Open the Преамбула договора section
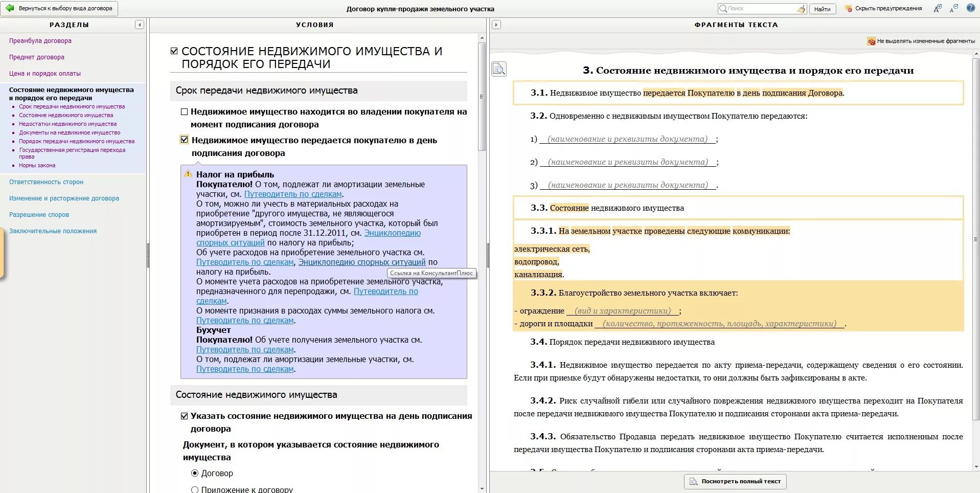Image resolution: width=980 pixels, height=493 pixels. pos(40,41)
